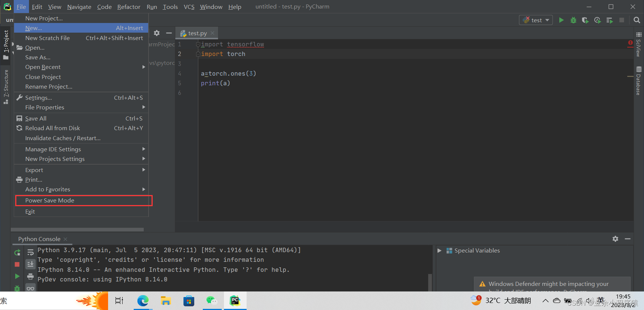Image resolution: width=644 pixels, height=310 pixels.
Task: Click Save As... menu entry
Action: pos(81,57)
